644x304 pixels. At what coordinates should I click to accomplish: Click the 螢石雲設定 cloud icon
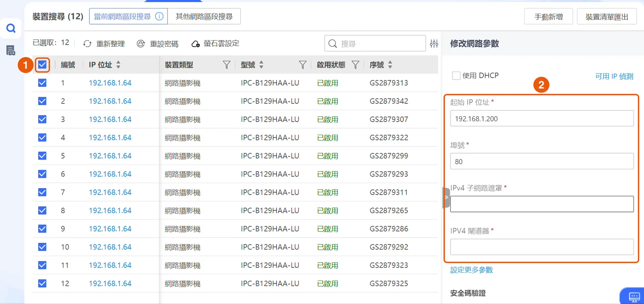click(x=196, y=43)
